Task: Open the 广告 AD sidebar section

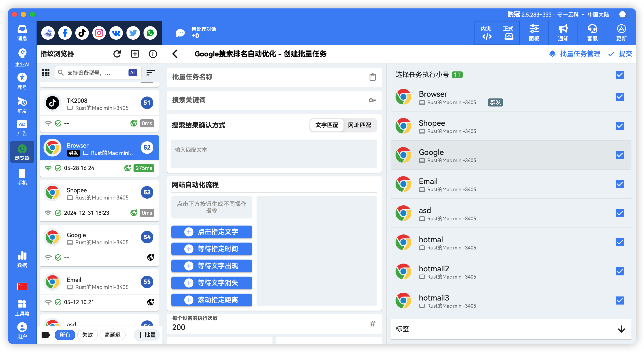Action: pyautogui.click(x=22, y=128)
